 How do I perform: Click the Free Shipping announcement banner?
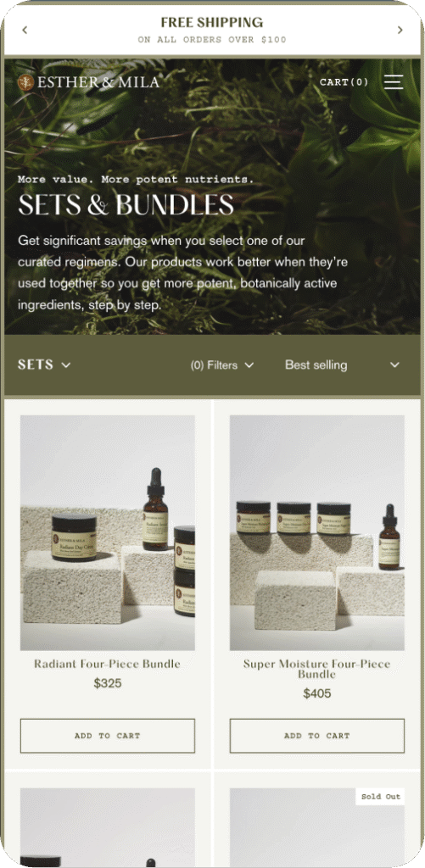pyautogui.click(x=212, y=30)
